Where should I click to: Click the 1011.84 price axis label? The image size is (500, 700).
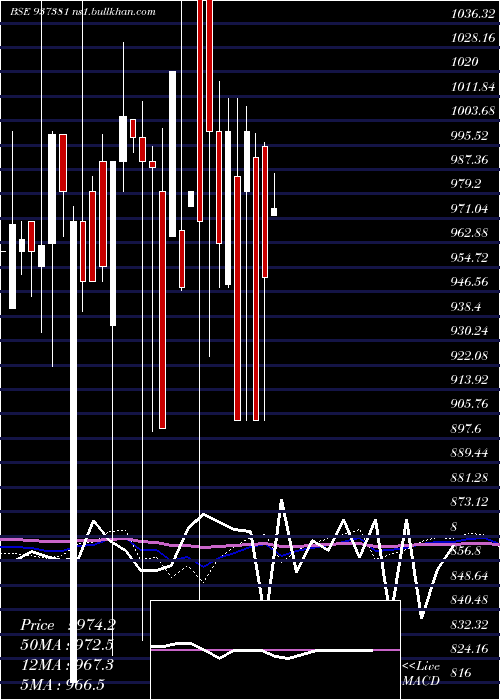point(473,86)
